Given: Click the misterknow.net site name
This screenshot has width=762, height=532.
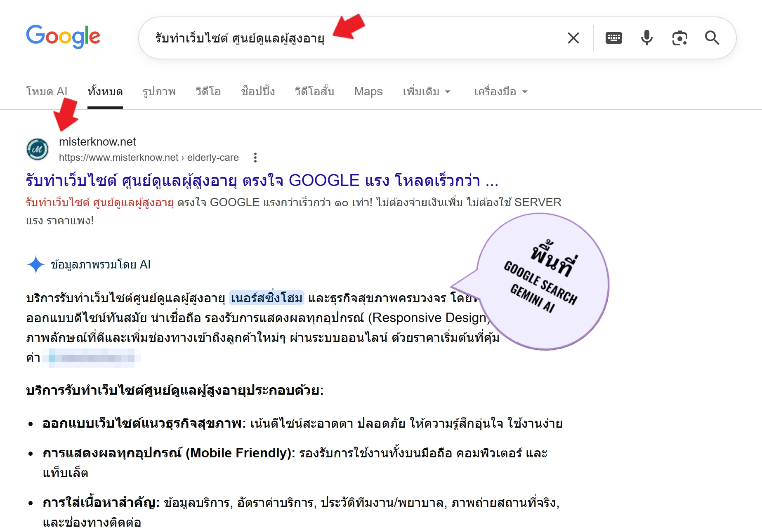Looking at the screenshot, I should click(x=97, y=141).
